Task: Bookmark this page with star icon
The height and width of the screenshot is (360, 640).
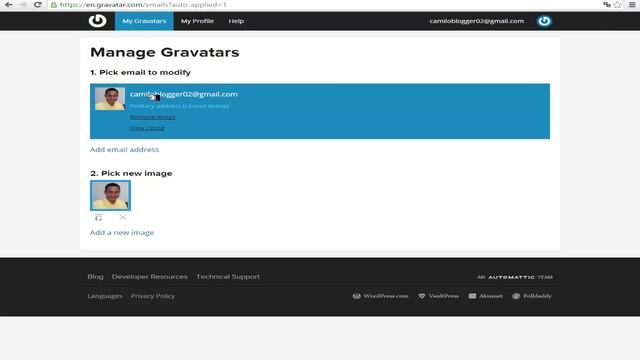Action: point(617,4)
